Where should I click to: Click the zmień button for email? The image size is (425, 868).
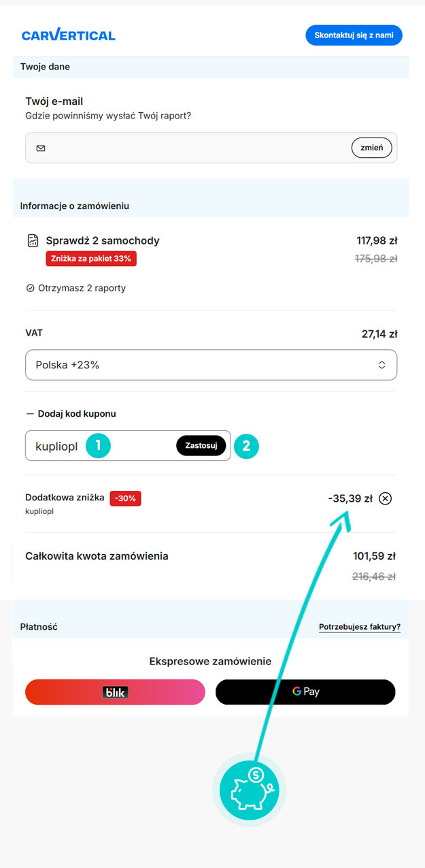(x=371, y=148)
